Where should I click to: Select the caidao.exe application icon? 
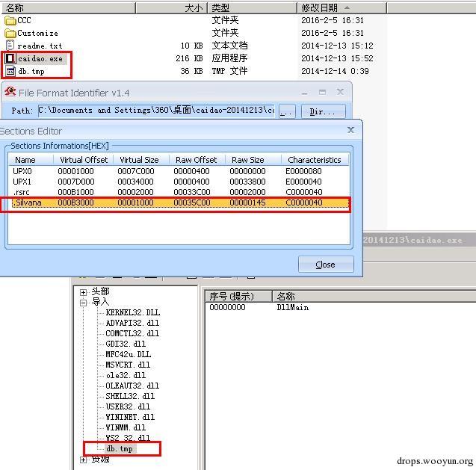(x=10, y=58)
